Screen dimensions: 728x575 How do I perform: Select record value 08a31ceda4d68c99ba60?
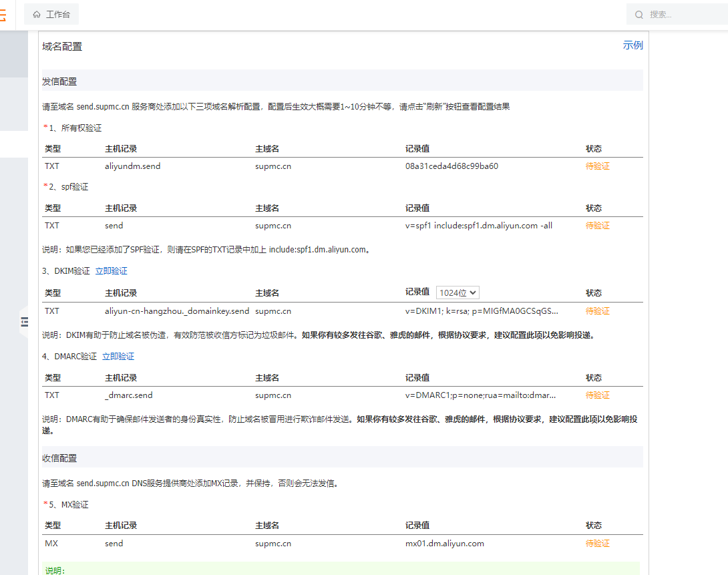pos(451,166)
